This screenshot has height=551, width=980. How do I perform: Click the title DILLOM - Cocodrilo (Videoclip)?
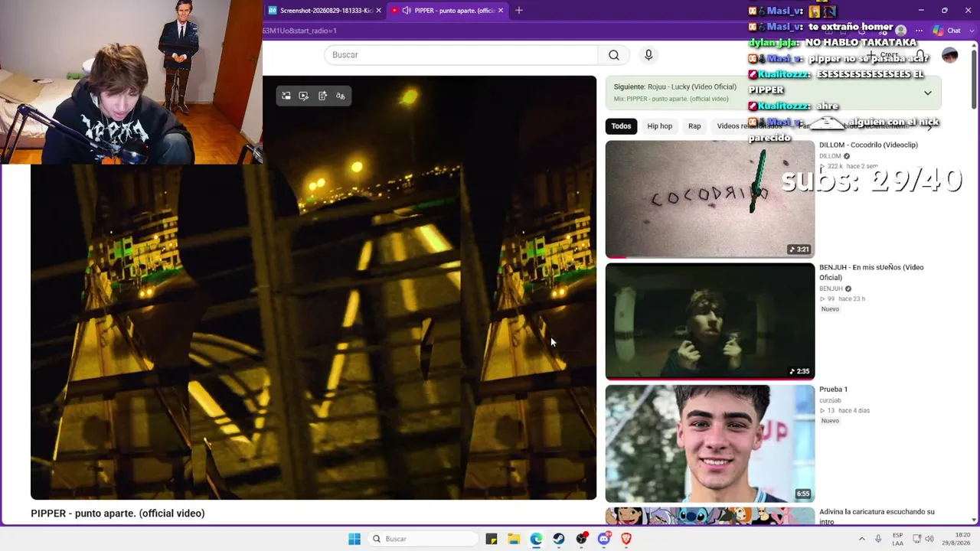pos(868,145)
